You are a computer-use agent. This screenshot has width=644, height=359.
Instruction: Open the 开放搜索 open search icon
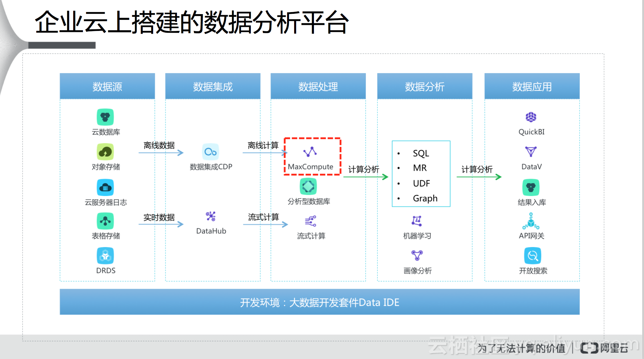coord(533,256)
